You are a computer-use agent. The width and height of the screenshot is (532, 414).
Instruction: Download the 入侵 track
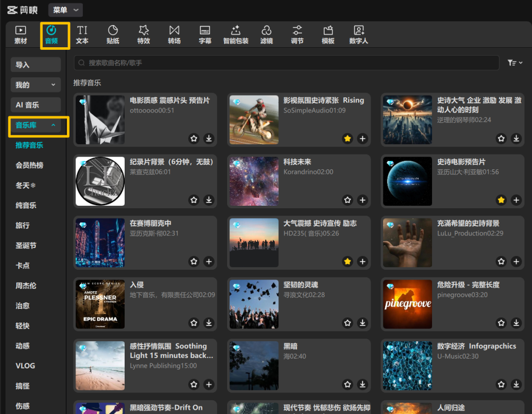pyautogui.click(x=209, y=323)
